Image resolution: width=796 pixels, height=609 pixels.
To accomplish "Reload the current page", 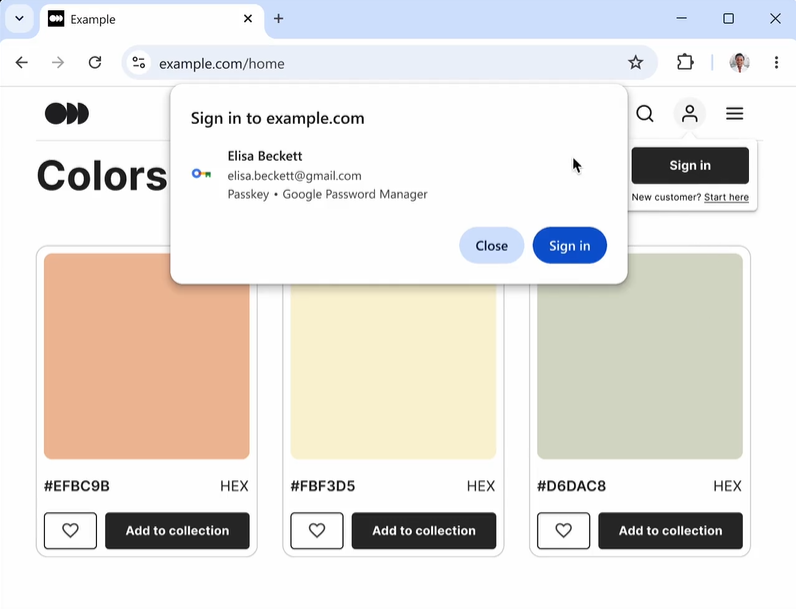I will click(x=95, y=62).
